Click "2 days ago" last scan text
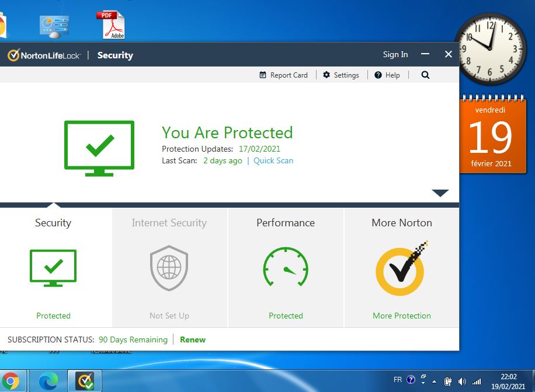 point(223,160)
